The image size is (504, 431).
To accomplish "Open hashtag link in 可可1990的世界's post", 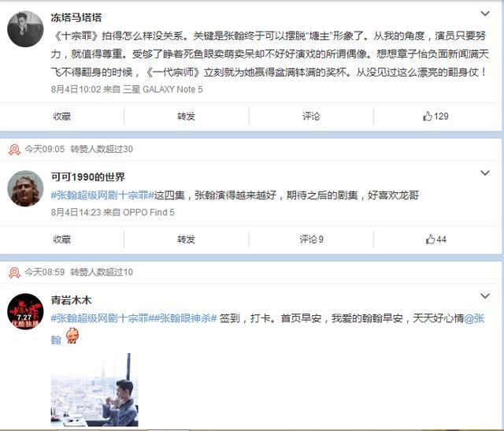I will point(102,195).
